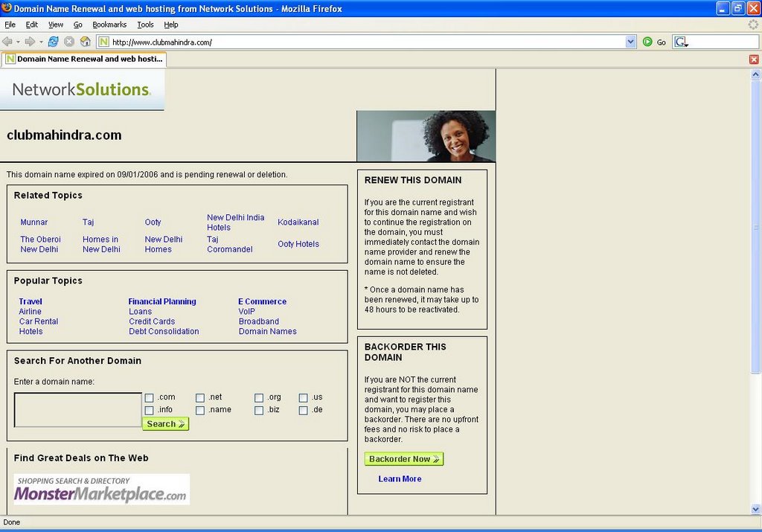The width and height of the screenshot is (762, 532).
Task: Click the vertical scrollbar down arrow
Action: [x=755, y=509]
